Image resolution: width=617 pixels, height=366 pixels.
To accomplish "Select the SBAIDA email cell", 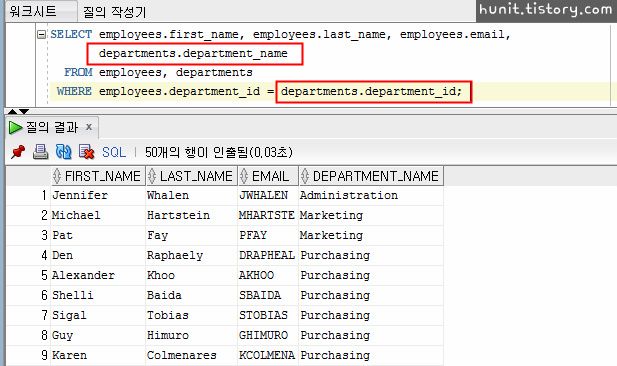I will tap(268, 296).
